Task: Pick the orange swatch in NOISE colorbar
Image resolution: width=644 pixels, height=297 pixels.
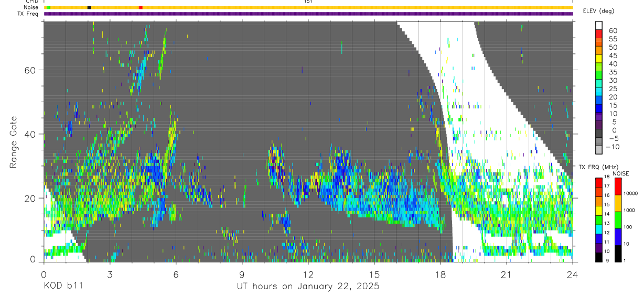Action: coord(618,203)
